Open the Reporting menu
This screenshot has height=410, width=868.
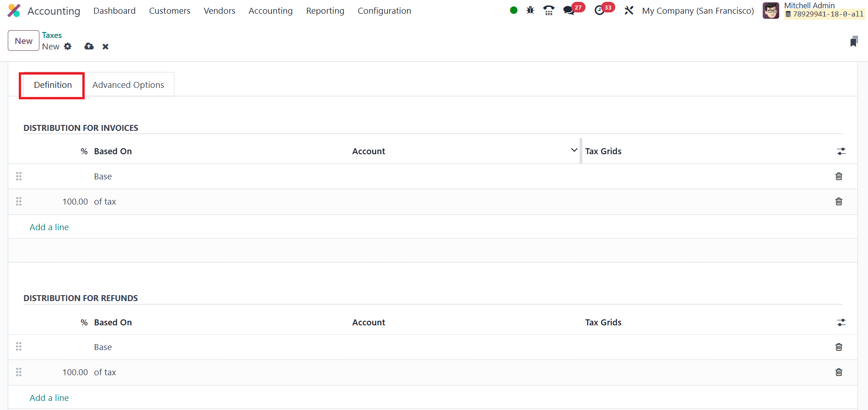[325, 11]
